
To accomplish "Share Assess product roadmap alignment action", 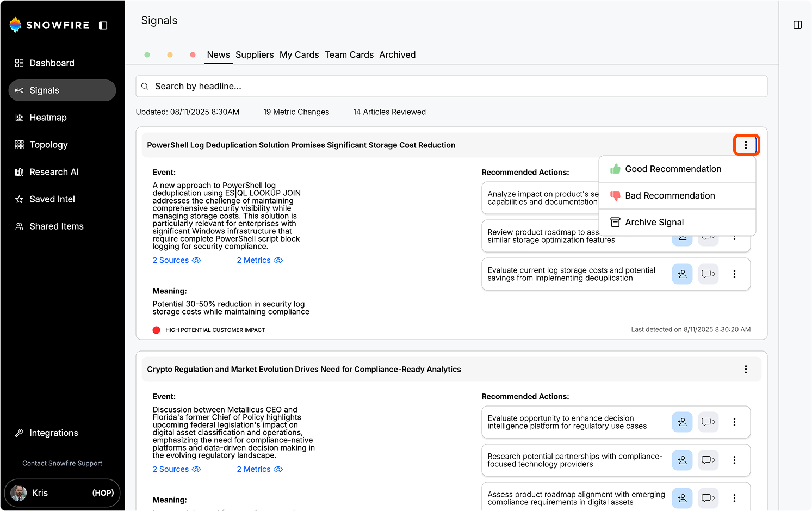I will tap(709, 498).
